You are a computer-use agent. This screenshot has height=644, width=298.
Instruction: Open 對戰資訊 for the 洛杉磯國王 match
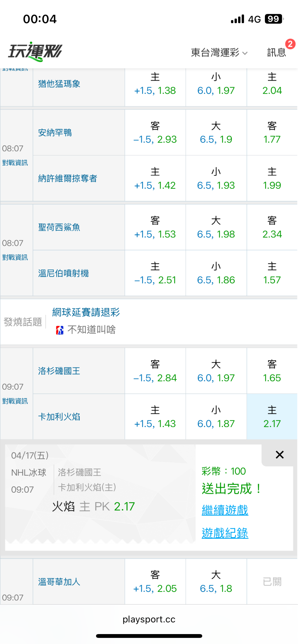[x=15, y=401]
